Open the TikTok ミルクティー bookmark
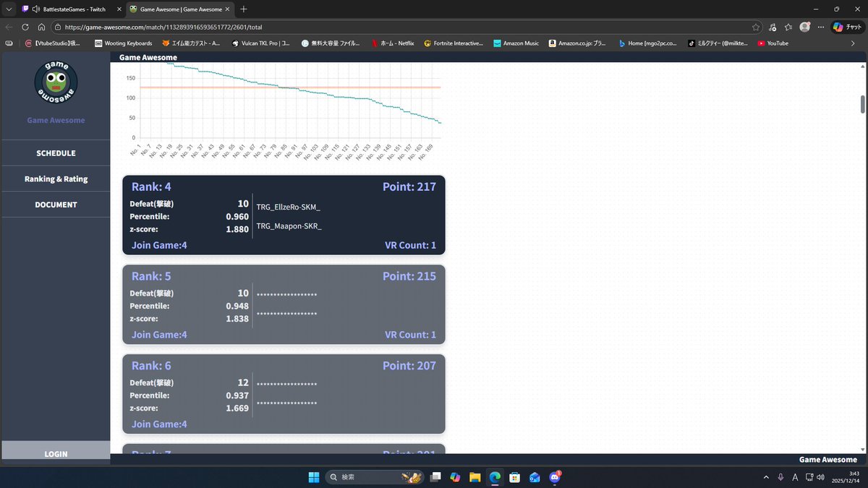 tap(718, 43)
